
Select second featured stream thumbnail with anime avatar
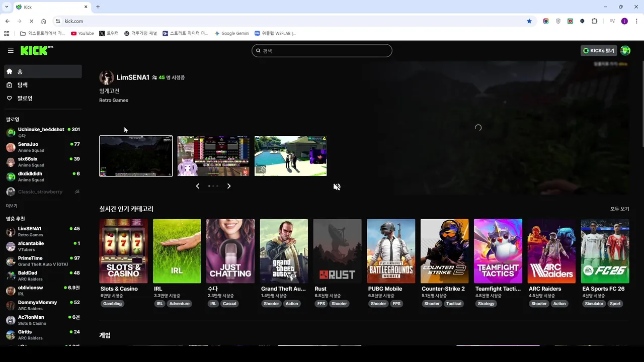[x=213, y=156]
